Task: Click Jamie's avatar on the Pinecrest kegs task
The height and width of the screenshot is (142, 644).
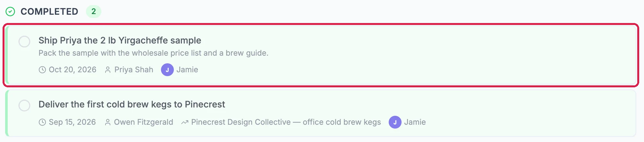Action: click(x=395, y=122)
